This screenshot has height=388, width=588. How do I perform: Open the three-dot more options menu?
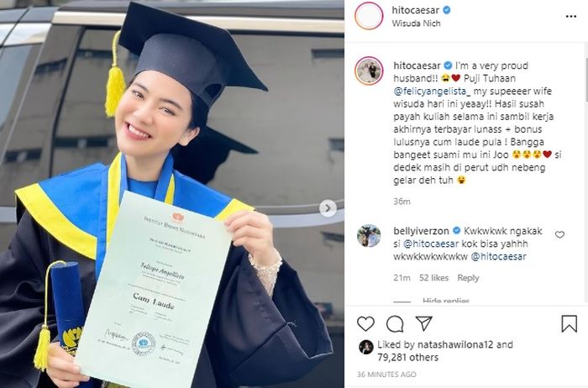tap(570, 17)
